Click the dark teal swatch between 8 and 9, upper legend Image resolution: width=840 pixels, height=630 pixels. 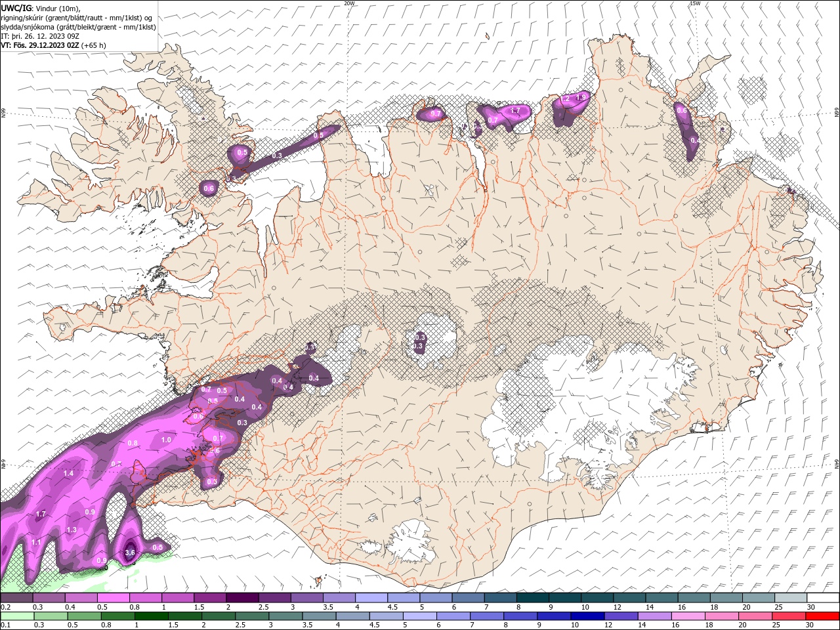pyautogui.click(x=533, y=598)
